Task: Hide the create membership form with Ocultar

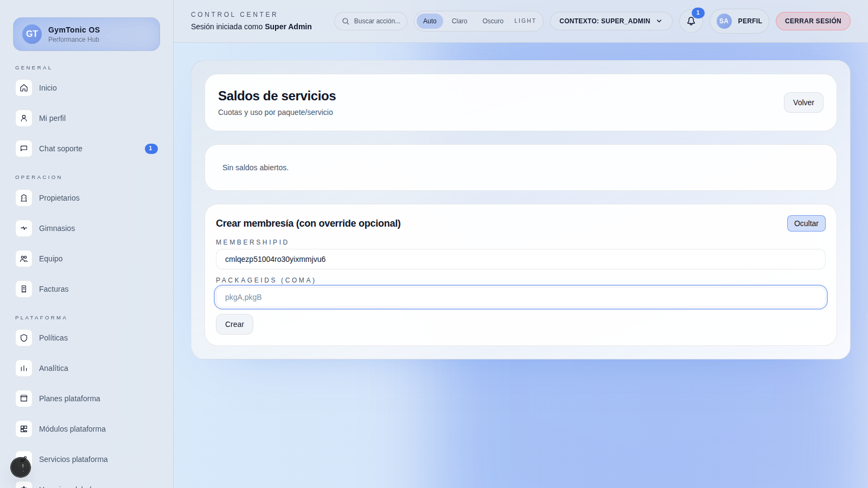Action: 806,223
